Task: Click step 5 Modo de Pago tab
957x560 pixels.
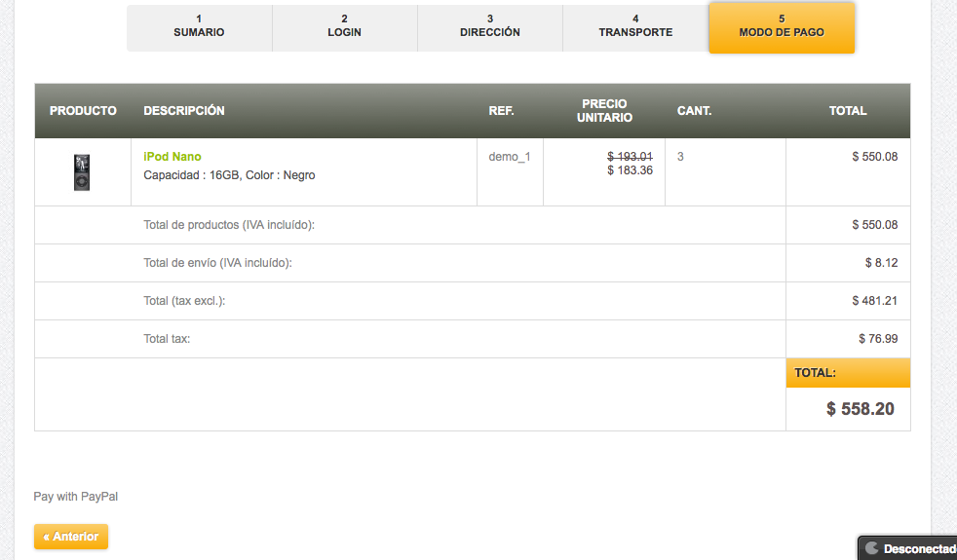Action: click(x=782, y=28)
